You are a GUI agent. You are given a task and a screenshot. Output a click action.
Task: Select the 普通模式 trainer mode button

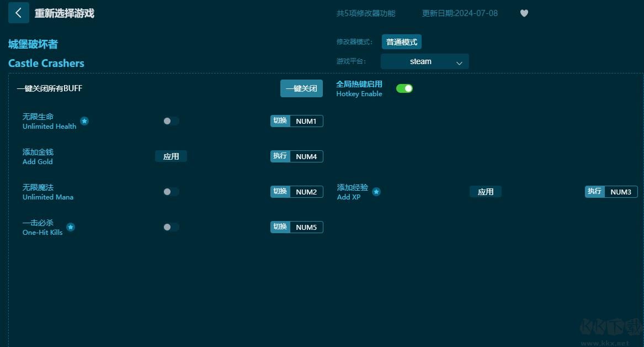tap(402, 42)
